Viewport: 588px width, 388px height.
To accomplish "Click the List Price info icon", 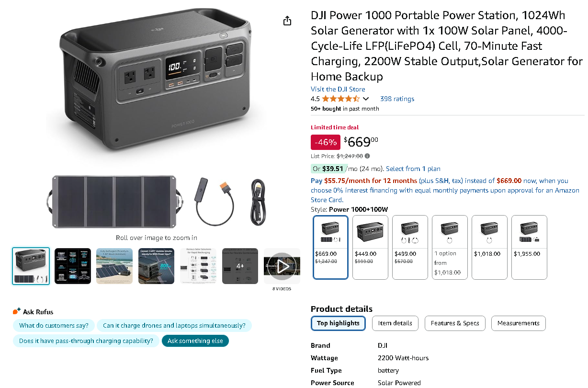I will click(367, 156).
